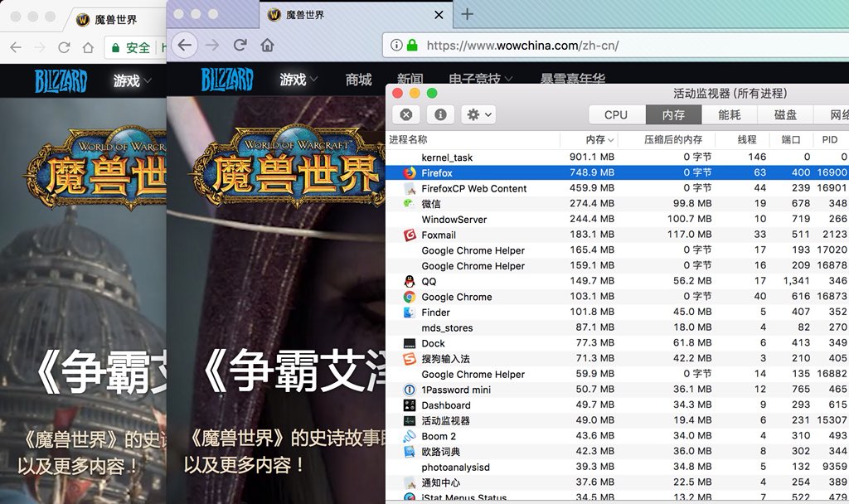Select the 魔兽世界 tab in the Firefox window
The image size is (849, 504).
tap(355, 15)
